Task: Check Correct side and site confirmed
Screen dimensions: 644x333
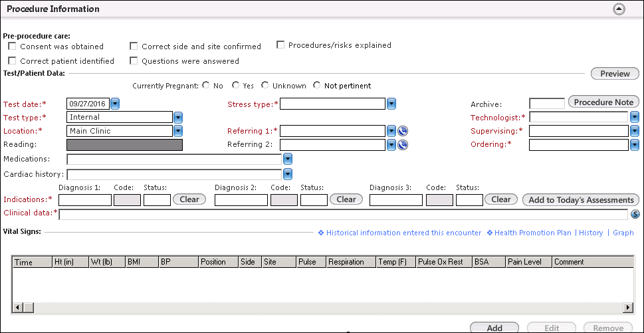Action: click(x=134, y=46)
